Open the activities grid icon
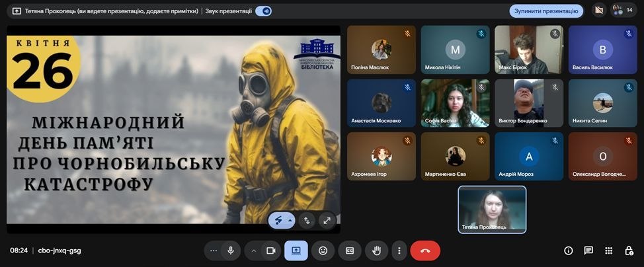 pyautogui.click(x=609, y=250)
